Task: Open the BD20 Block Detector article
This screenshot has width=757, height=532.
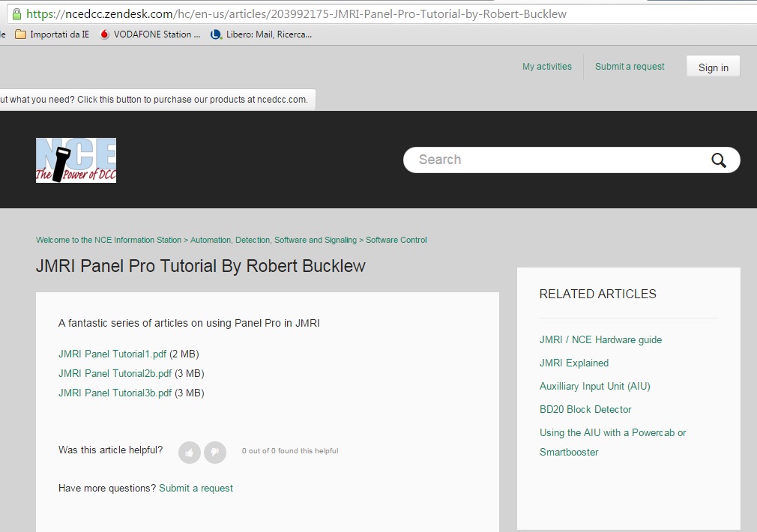Action: tap(585, 409)
